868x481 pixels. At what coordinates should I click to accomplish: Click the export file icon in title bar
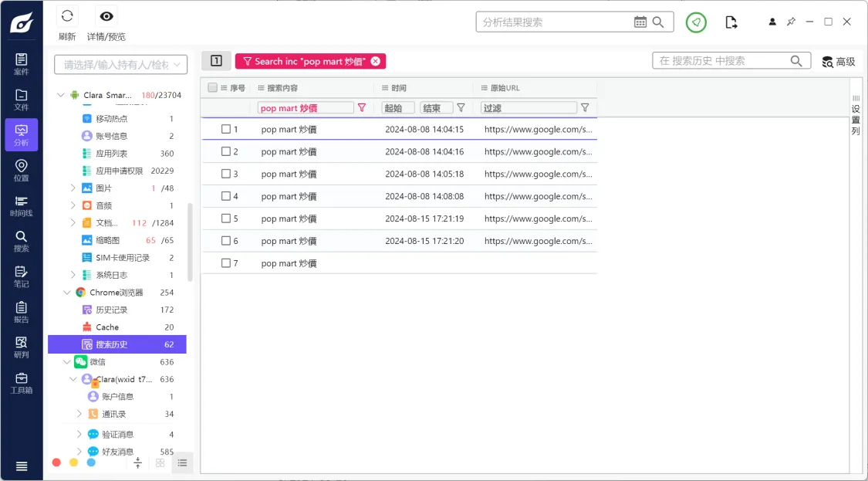click(731, 22)
